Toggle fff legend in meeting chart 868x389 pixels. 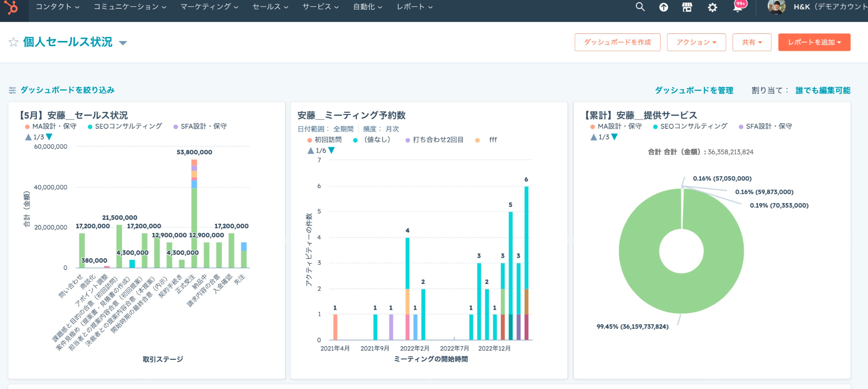[486, 140]
